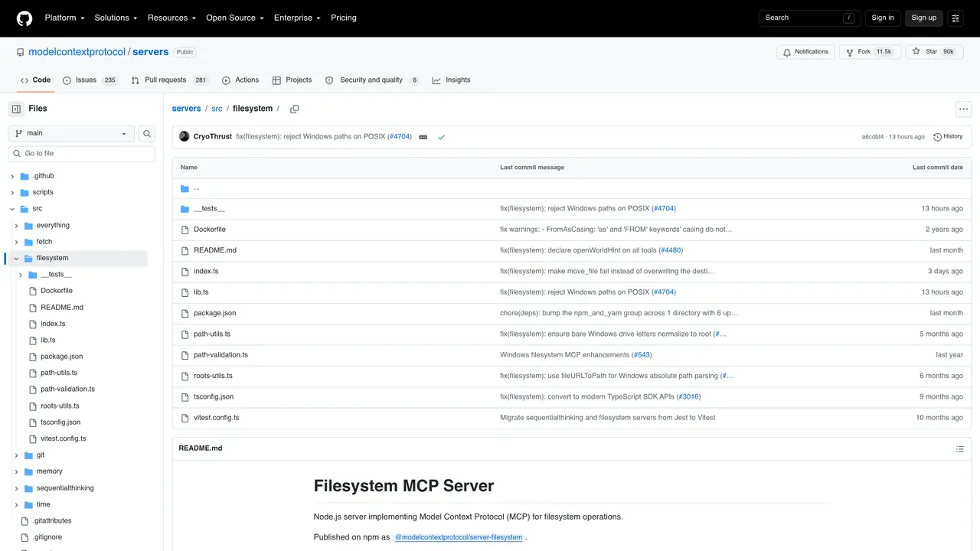Click the index.ts file icon in table
Image resolution: width=980 pixels, height=551 pixels.
tap(185, 272)
